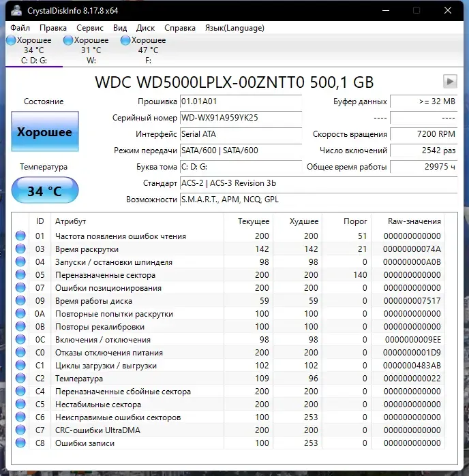This screenshot has height=476, width=469.
Task: Click the 34 °C temperature button
Action: point(45,191)
